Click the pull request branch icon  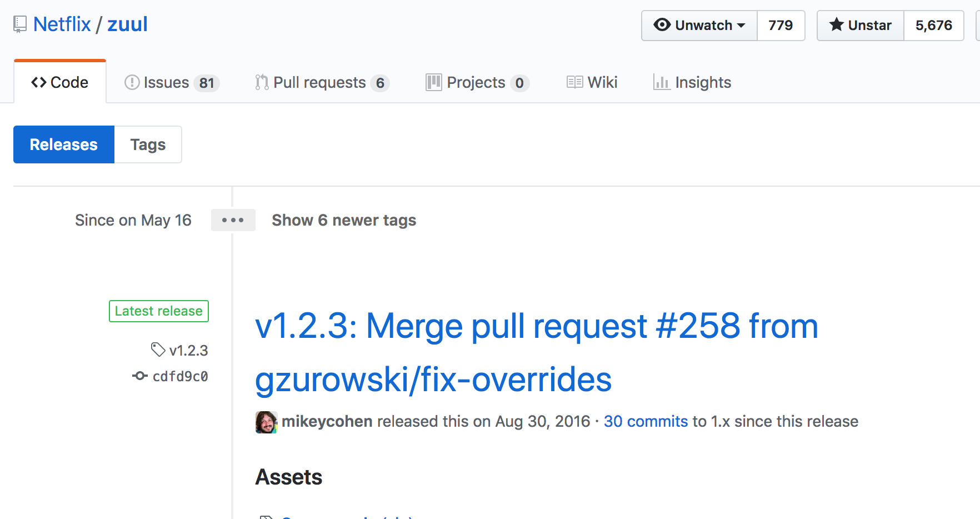pos(262,83)
